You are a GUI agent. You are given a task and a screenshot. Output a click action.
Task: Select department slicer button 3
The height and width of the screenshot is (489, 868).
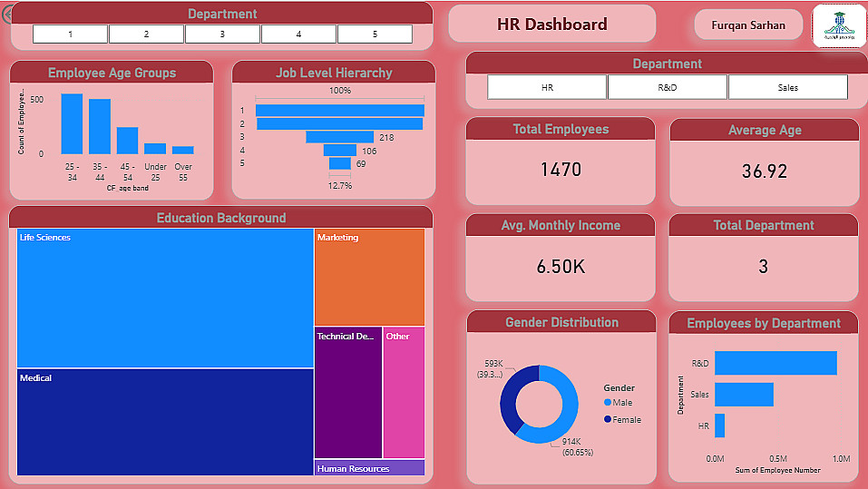(x=222, y=34)
